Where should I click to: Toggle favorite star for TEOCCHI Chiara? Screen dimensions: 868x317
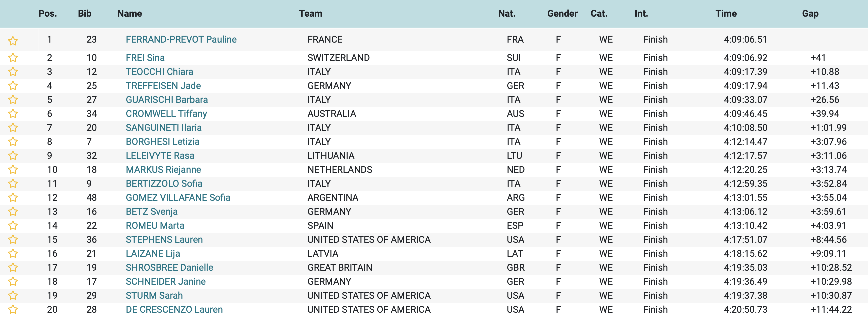coord(13,72)
